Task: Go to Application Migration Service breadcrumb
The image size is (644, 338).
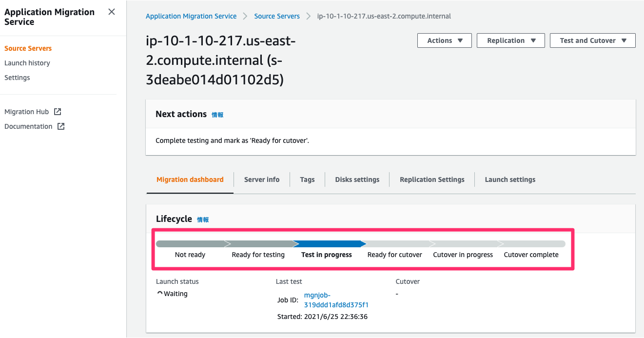Action: coord(191,16)
